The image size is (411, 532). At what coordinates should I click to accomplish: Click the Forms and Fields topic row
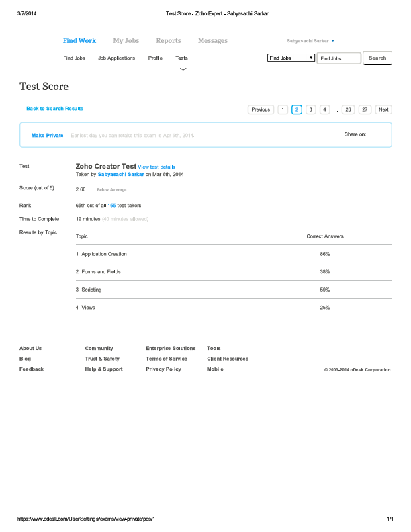[x=234, y=271]
